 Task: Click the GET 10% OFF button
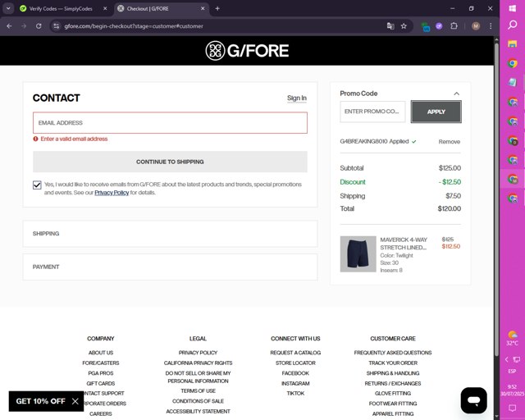click(40, 401)
